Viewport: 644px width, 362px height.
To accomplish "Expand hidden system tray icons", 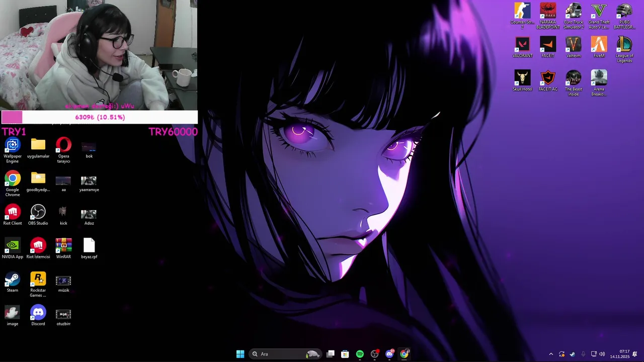I will pos(551,354).
